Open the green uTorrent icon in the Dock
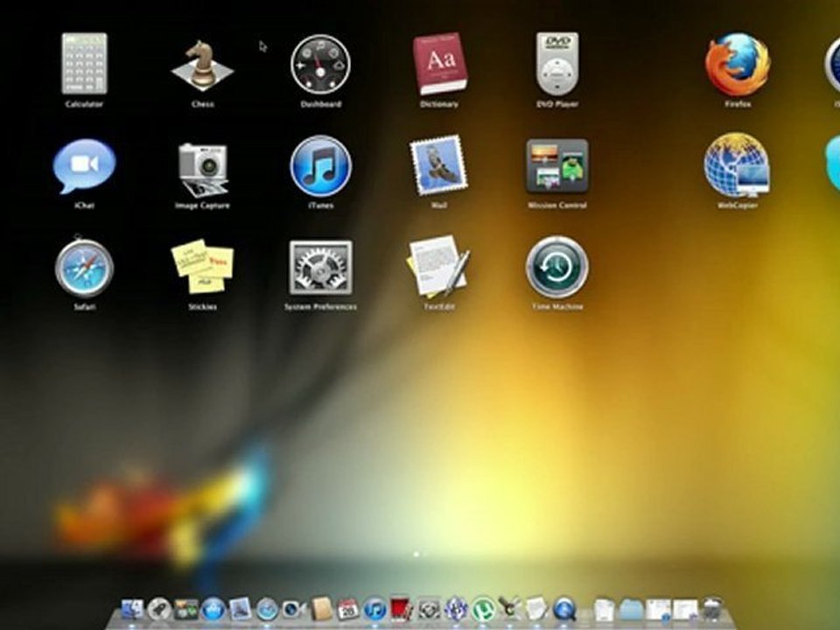Viewport: 840px width, 630px height. point(482,609)
